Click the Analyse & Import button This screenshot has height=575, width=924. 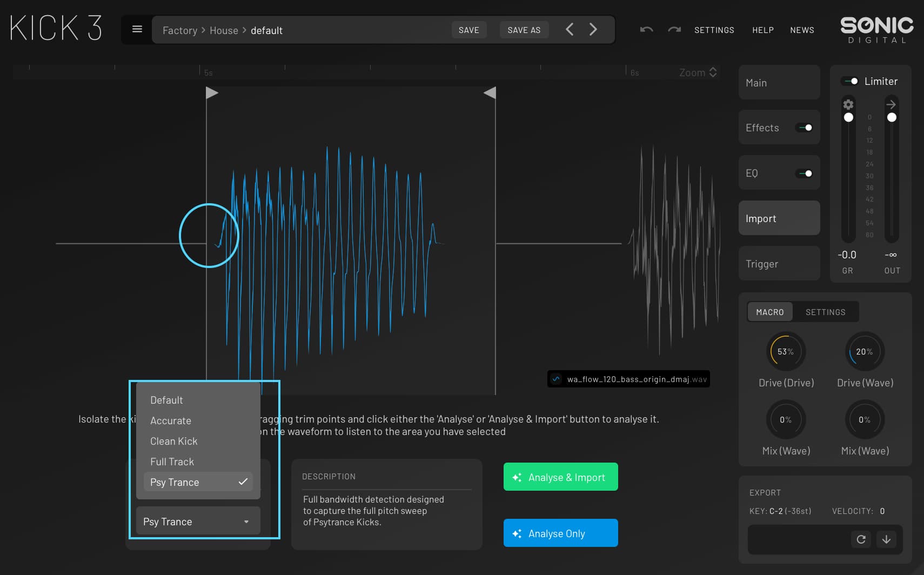560,477
